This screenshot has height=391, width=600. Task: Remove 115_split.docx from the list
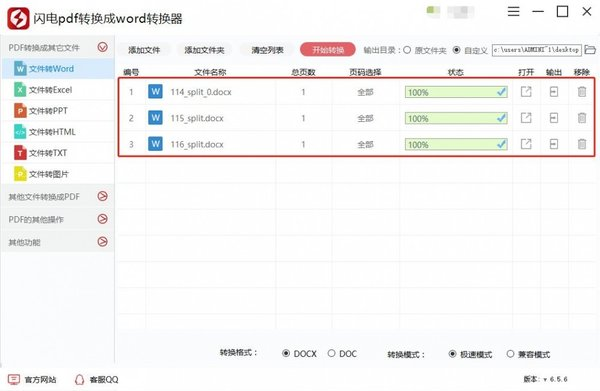click(x=582, y=118)
